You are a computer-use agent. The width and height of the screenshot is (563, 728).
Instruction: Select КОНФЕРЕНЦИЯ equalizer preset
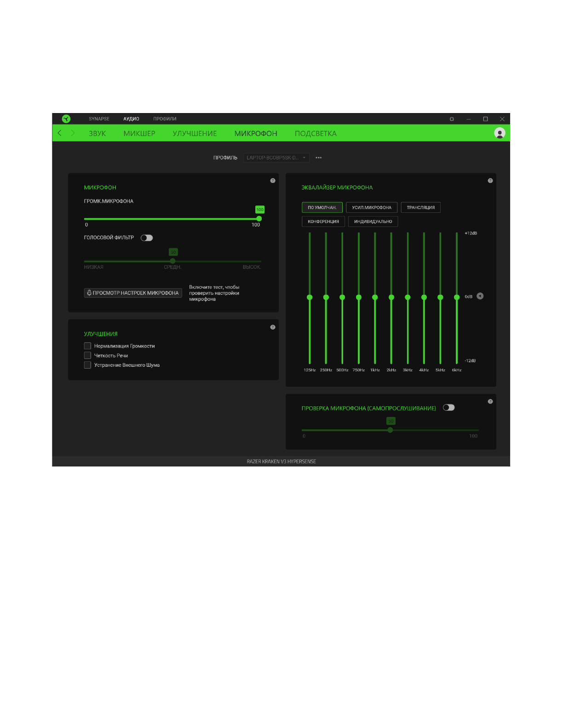pos(323,222)
